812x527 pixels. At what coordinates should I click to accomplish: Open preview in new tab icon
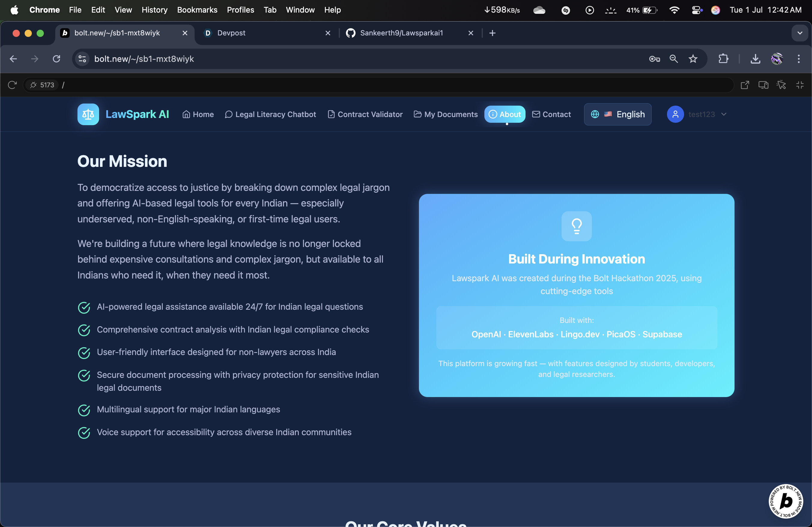coord(745,85)
